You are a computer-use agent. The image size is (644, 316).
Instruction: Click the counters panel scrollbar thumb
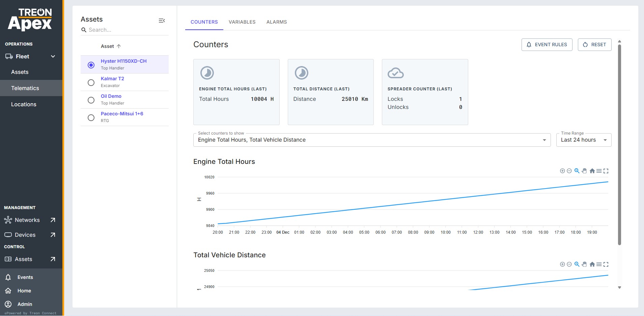(x=619, y=144)
